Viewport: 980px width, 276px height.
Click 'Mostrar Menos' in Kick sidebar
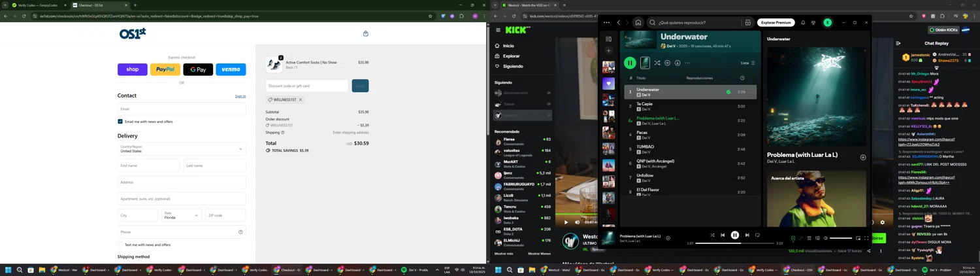pos(540,254)
